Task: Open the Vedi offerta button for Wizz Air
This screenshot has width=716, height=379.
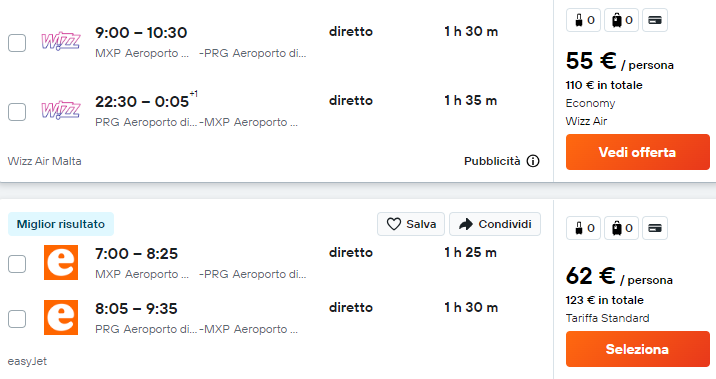Action: tap(637, 152)
